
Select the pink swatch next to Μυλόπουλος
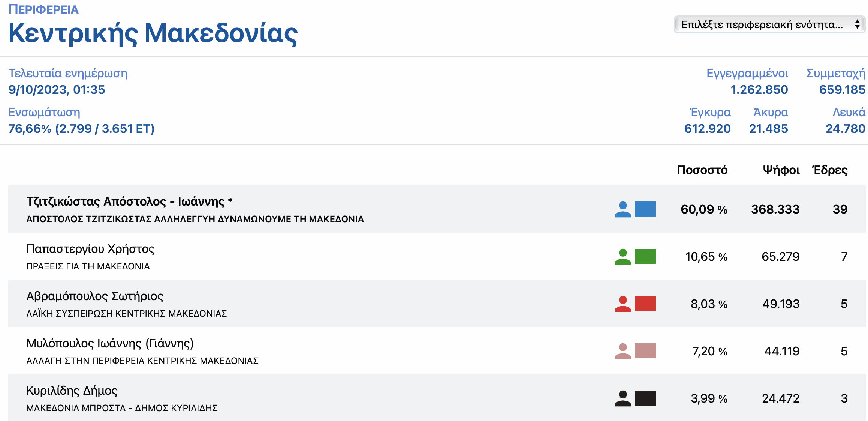tap(645, 351)
